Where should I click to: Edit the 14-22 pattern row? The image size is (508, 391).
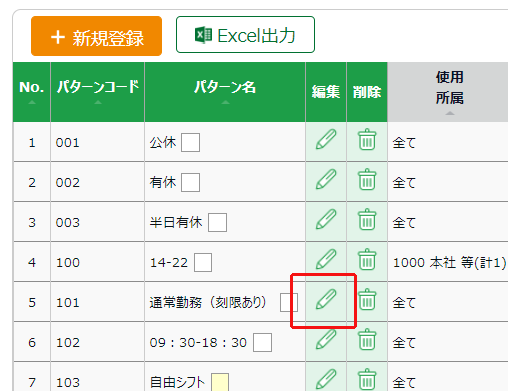pos(326,259)
